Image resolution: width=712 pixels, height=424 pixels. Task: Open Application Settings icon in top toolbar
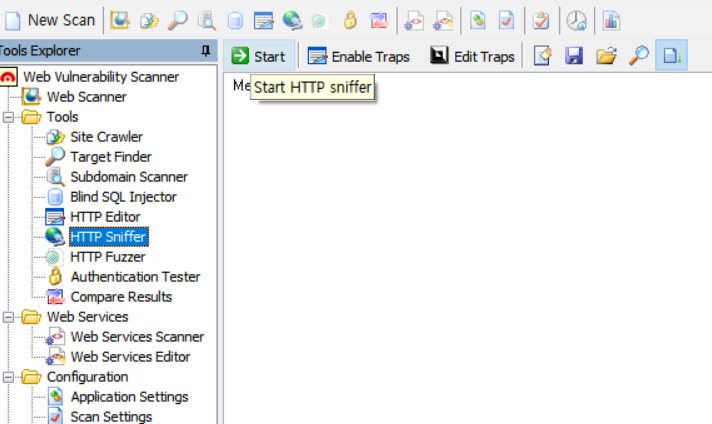coord(478,20)
